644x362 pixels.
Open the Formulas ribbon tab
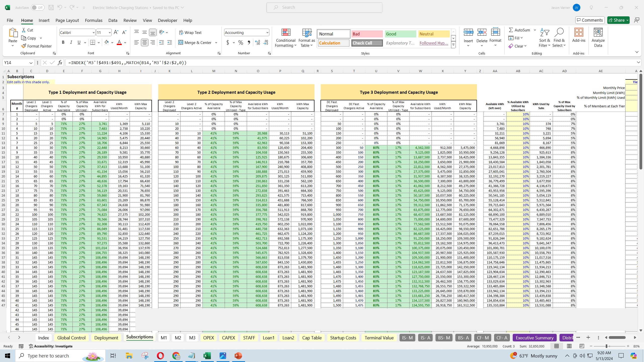click(94, 20)
